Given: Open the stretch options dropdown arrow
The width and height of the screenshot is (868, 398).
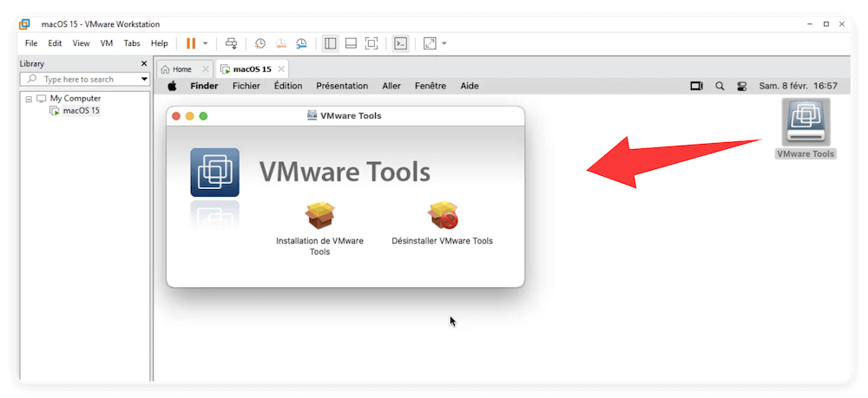Looking at the screenshot, I should (x=444, y=43).
